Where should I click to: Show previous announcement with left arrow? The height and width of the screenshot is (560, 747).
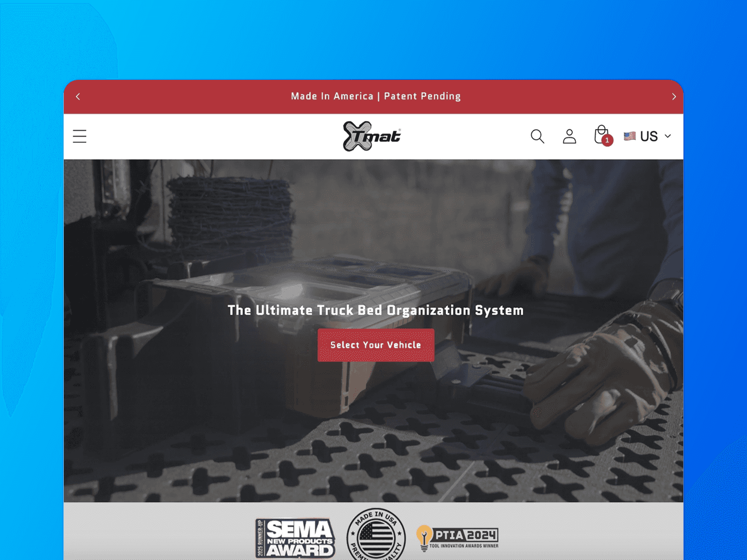pos(78,96)
